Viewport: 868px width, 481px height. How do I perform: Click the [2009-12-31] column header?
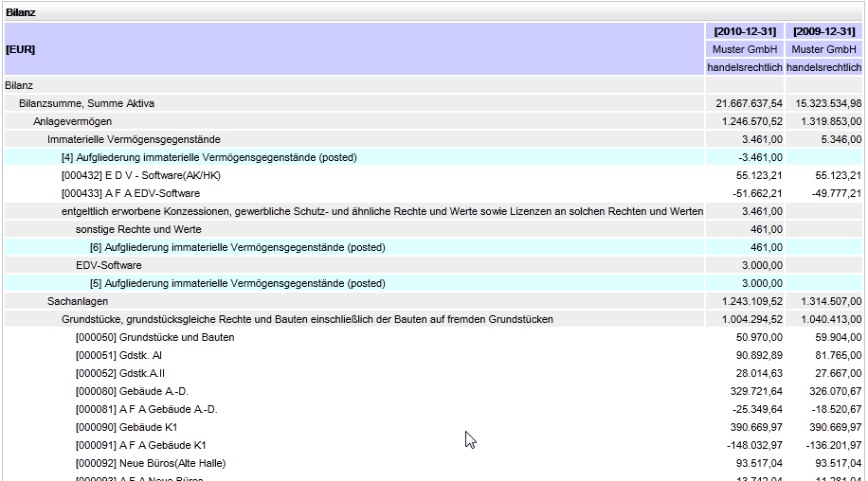pos(824,31)
